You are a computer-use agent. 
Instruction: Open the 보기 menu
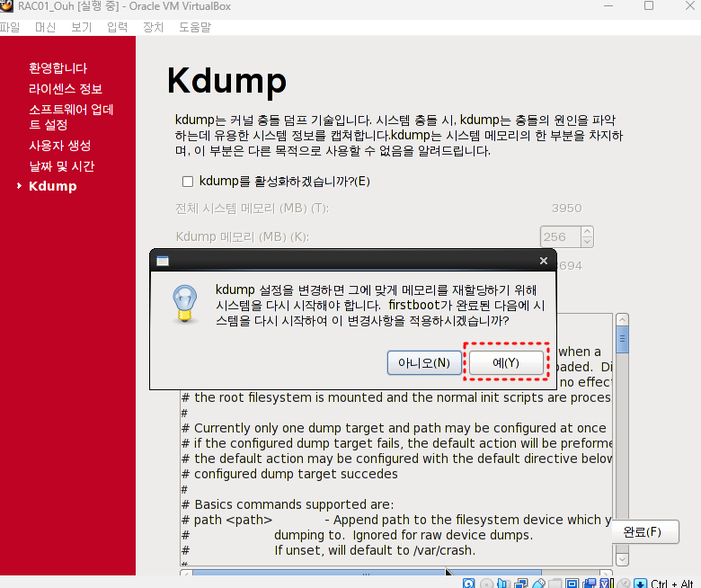82,27
